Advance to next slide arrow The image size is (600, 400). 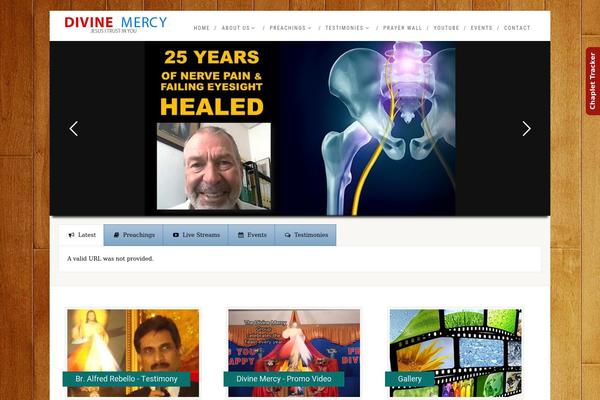pos(527,129)
